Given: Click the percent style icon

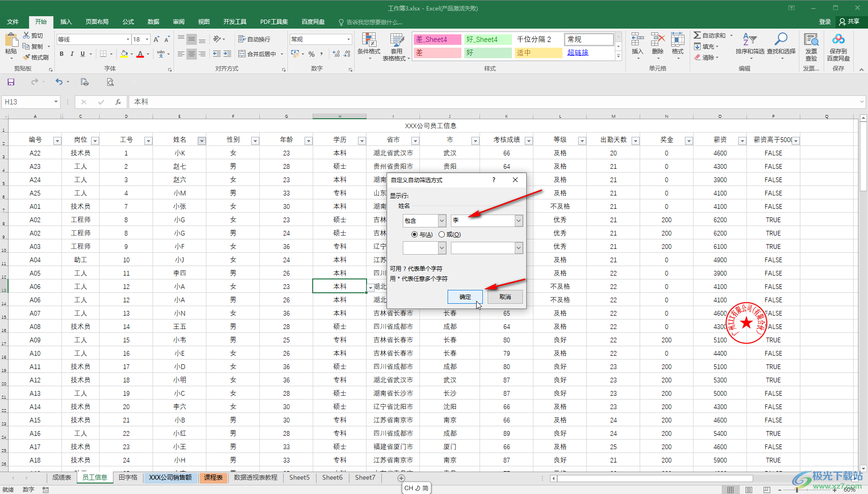Looking at the screenshot, I should coord(311,54).
